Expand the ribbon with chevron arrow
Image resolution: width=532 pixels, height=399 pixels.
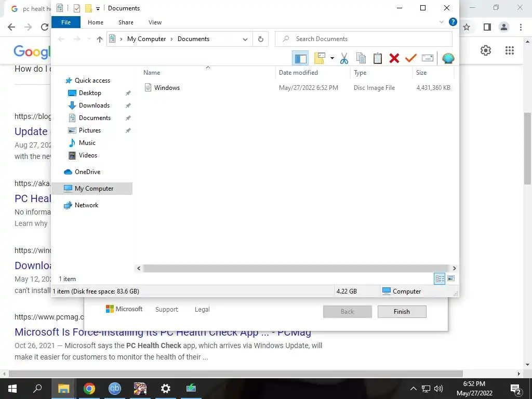click(442, 22)
